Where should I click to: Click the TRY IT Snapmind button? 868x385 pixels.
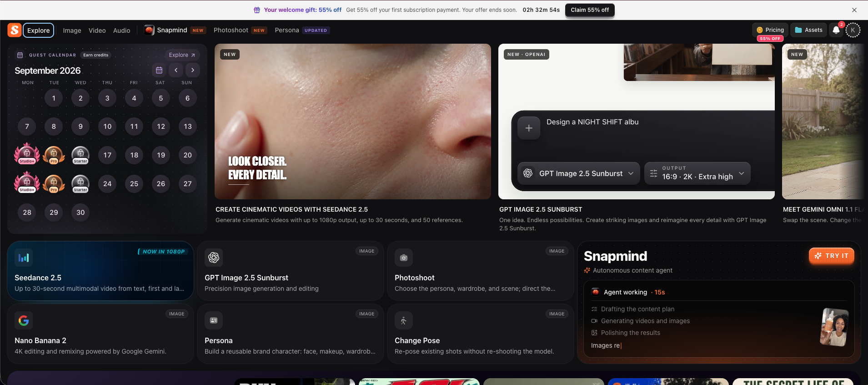pos(832,256)
